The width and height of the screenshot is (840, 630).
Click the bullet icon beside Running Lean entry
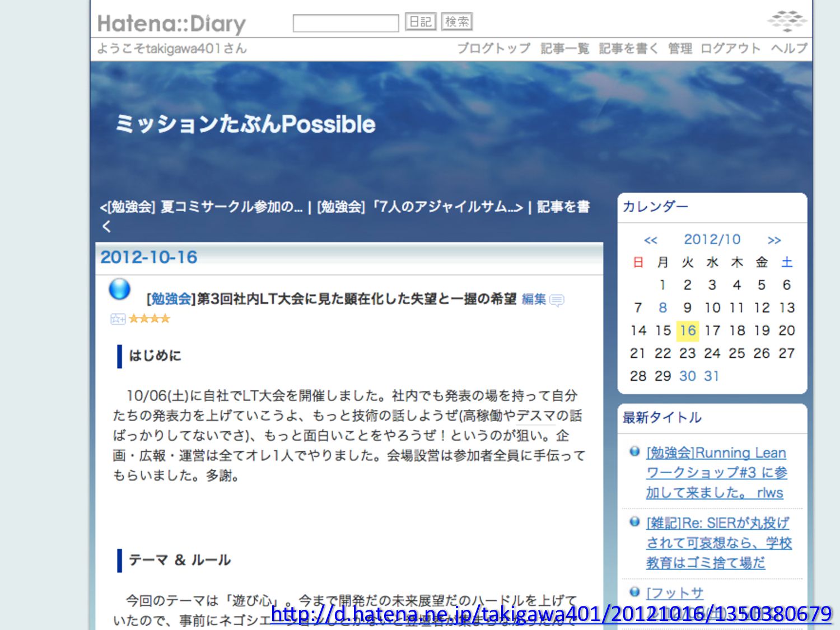[x=634, y=451]
